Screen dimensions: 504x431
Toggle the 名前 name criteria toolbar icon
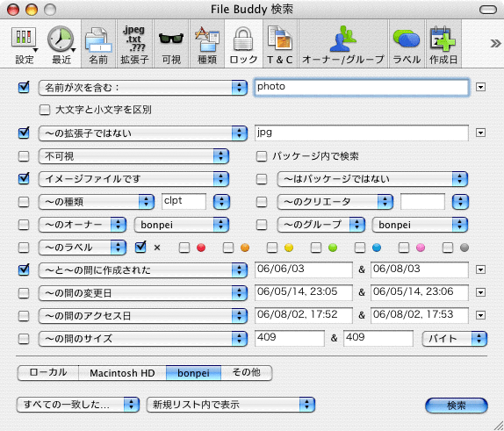[x=98, y=44]
